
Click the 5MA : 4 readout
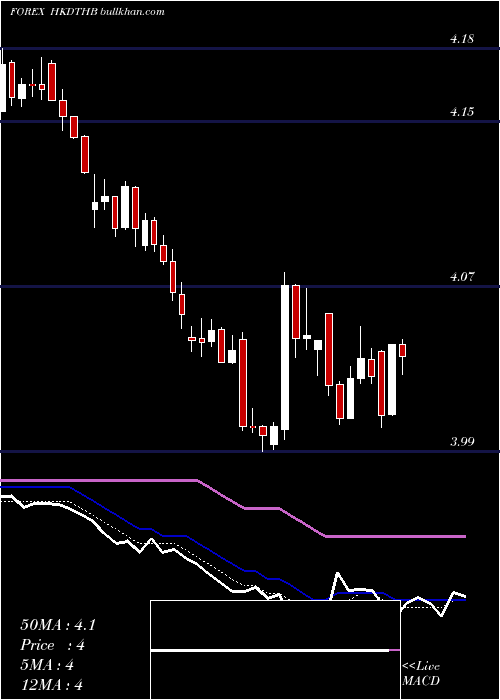point(47,665)
